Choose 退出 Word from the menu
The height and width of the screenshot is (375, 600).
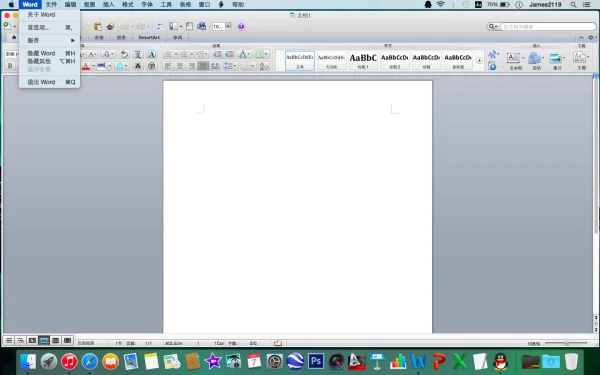pos(49,82)
